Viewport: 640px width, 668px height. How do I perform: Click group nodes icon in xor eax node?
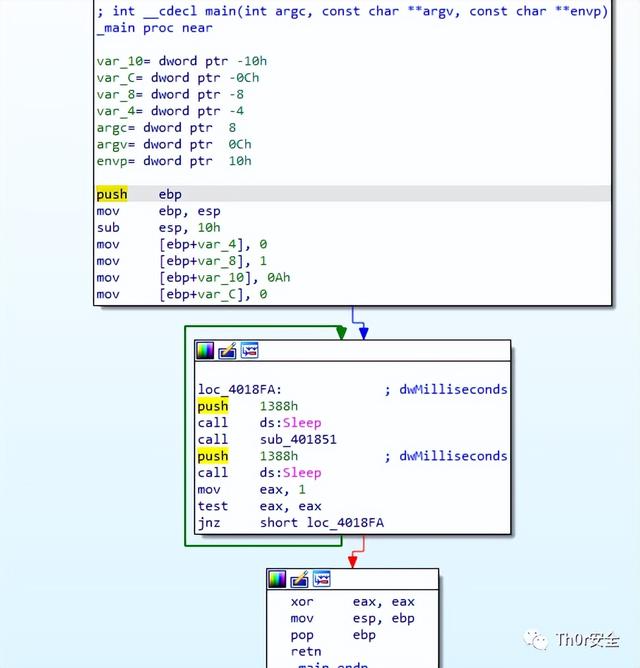tap(322, 579)
